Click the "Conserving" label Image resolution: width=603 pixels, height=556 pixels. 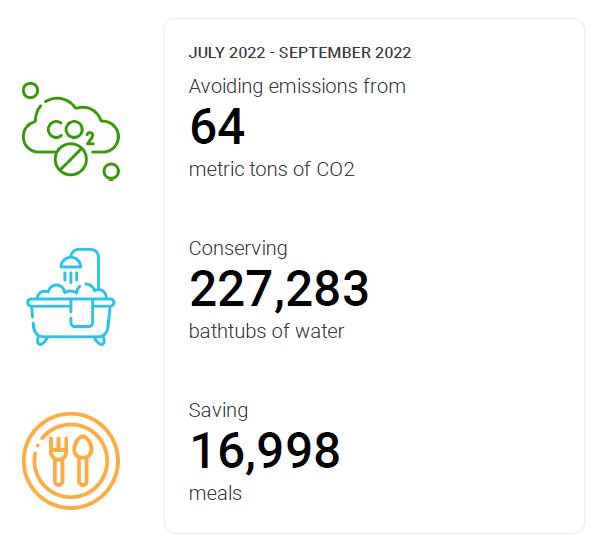[238, 248]
